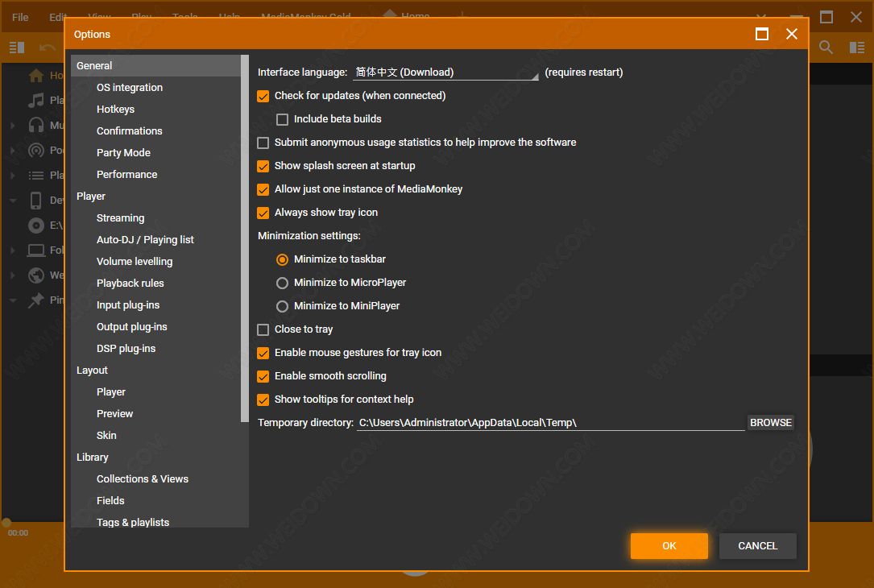Toggle the left panel layout icon

(17, 48)
